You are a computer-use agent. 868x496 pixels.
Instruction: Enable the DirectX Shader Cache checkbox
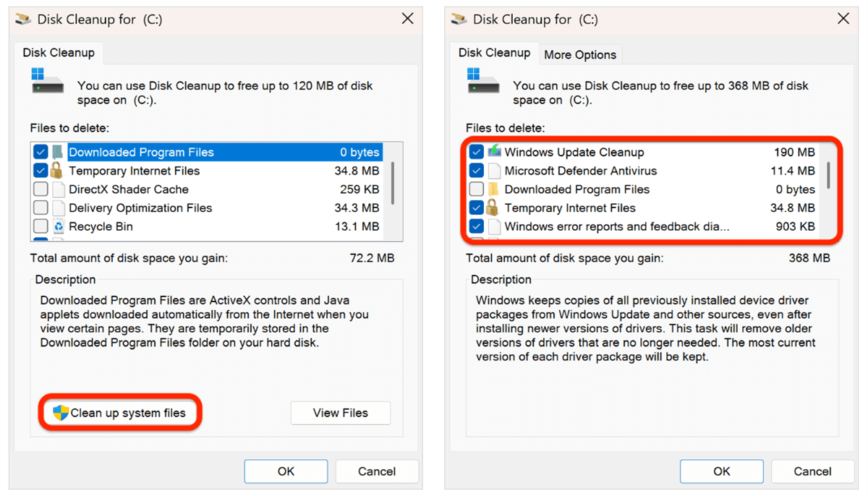tap(41, 189)
